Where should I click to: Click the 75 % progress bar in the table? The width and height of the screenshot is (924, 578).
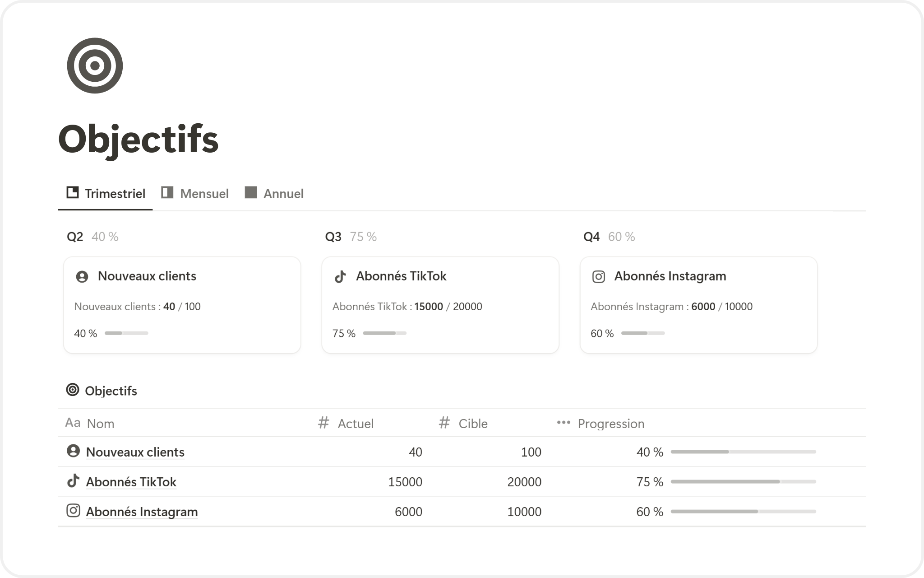click(743, 482)
